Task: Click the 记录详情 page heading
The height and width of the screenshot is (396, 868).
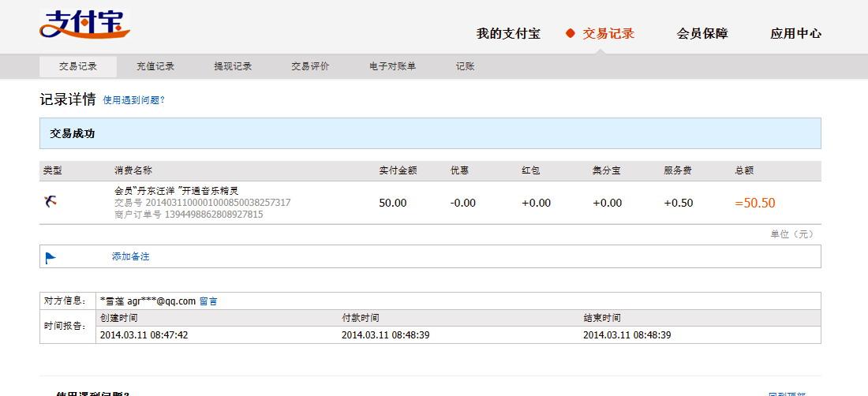Action: [x=68, y=99]
